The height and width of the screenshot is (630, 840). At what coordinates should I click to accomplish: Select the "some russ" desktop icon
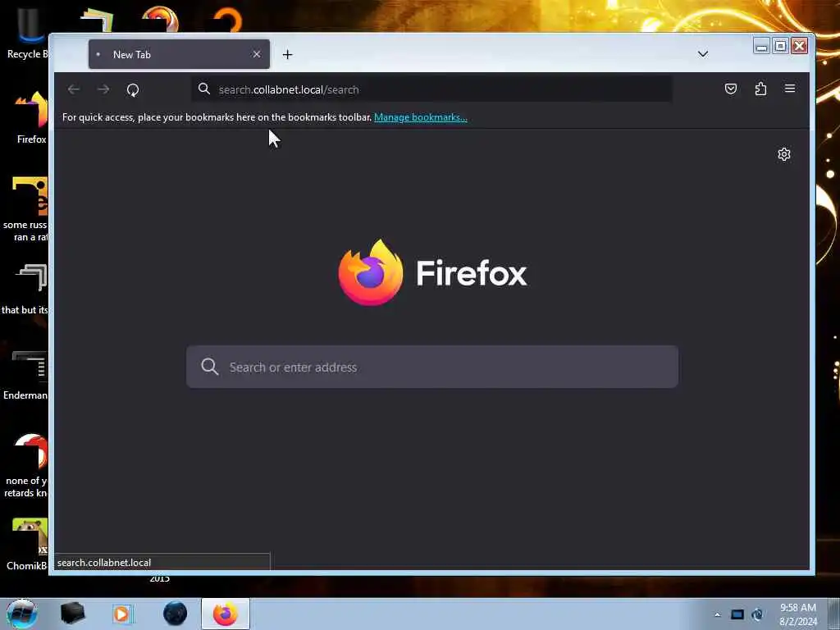coord(25,209)
